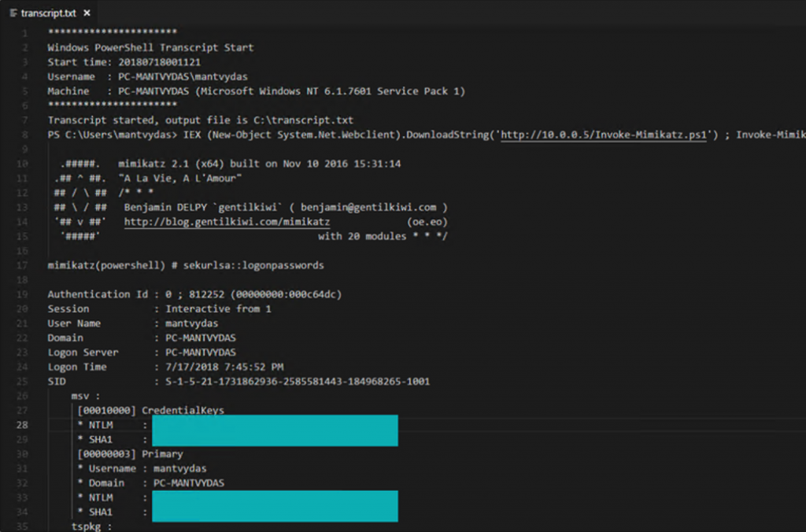Click 'with 20 modules' text
This screenshot has height=532, width=806.
tap(362, 236)
